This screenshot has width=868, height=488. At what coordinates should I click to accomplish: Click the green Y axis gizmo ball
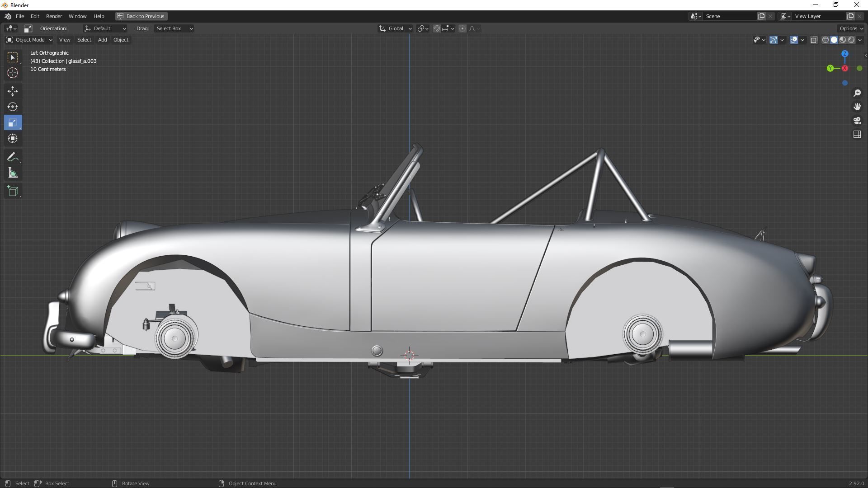(x=830, y=68)
